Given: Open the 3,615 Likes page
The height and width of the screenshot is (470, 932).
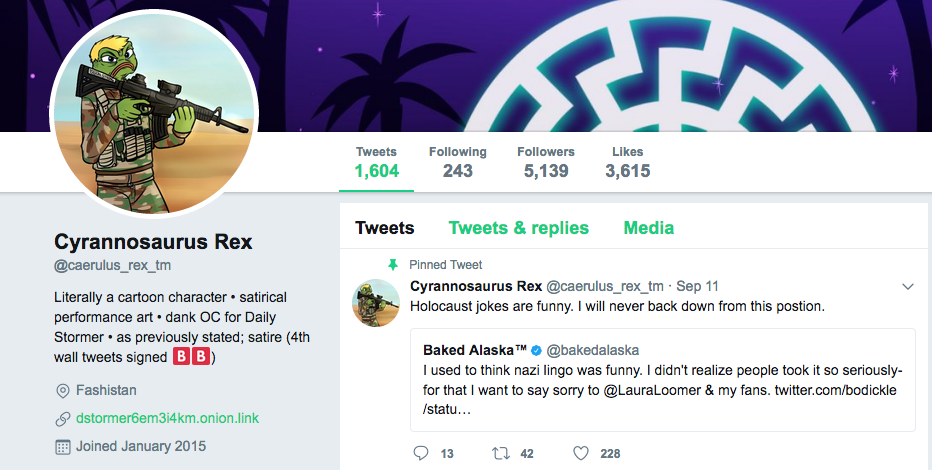Looking at the screenshot, I should (x=627, y=162).
